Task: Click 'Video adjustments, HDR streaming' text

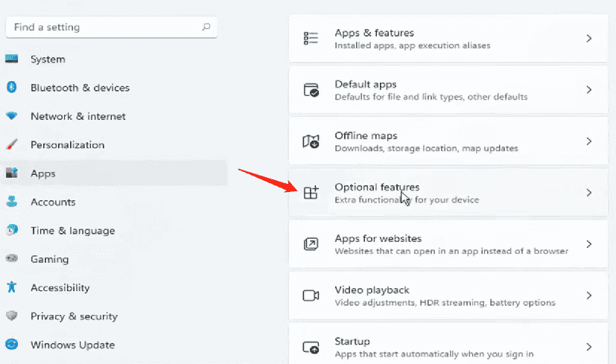Action: tap(410, 303)
